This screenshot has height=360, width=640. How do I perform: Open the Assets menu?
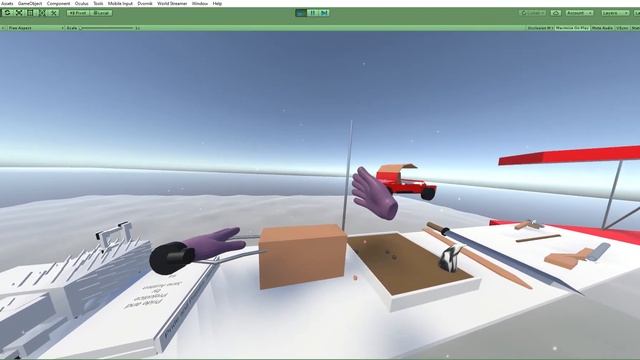pyautogui.click(x=7, y=3)
